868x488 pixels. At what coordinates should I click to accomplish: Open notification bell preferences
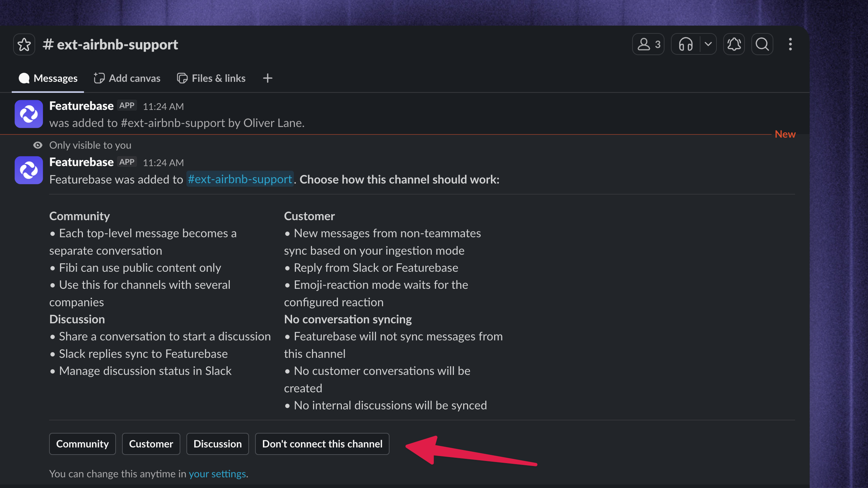734,44
